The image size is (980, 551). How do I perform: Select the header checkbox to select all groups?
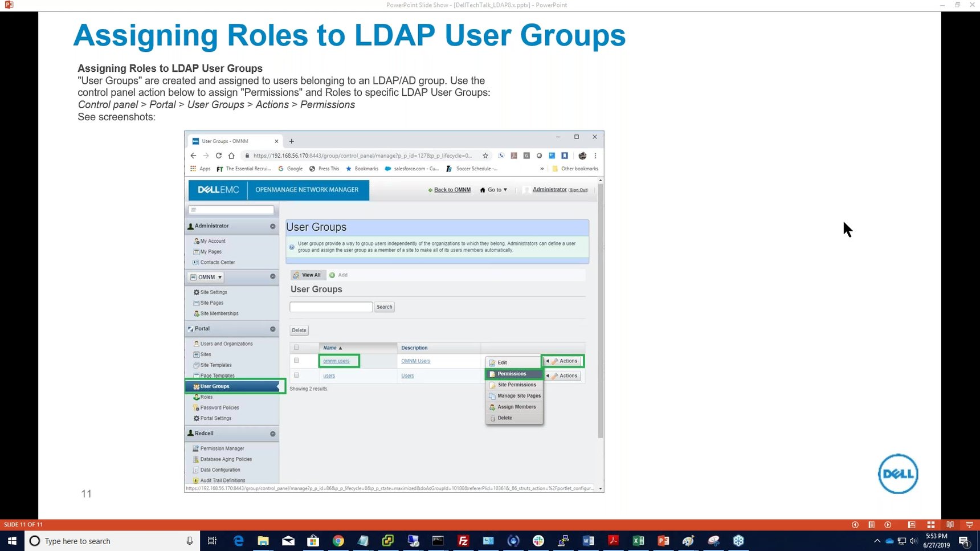point(296,347)
